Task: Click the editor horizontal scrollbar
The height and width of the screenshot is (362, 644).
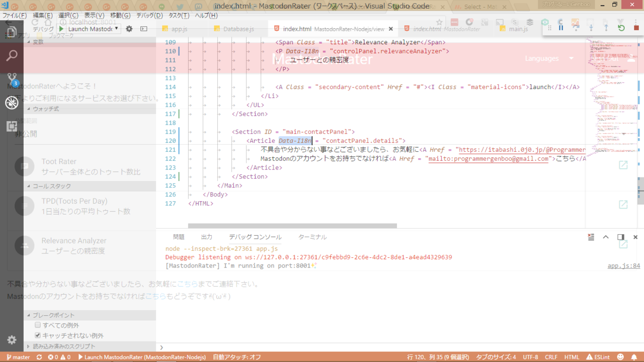Action: [x=292, y=226]
